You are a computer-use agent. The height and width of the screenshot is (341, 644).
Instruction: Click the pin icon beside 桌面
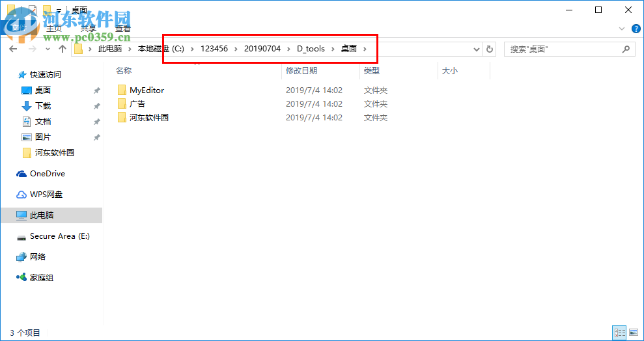click(x=96, y=90)
